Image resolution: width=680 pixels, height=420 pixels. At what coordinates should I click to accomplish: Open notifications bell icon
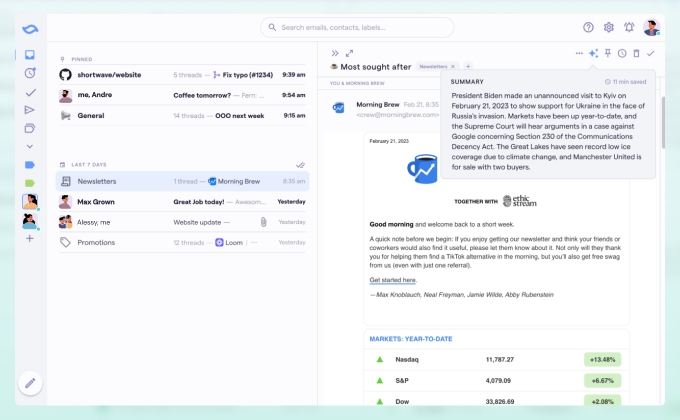click(x=629, y=27)
